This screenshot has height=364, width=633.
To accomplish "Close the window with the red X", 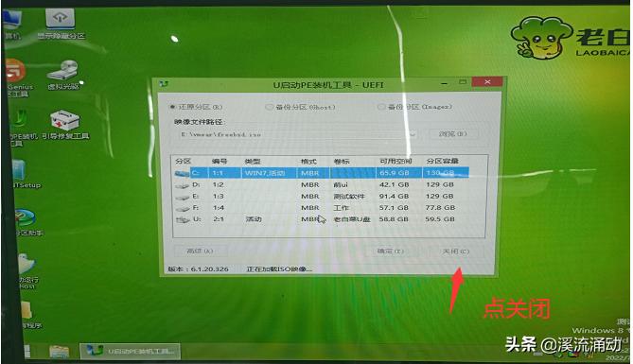I will (487, 82).
